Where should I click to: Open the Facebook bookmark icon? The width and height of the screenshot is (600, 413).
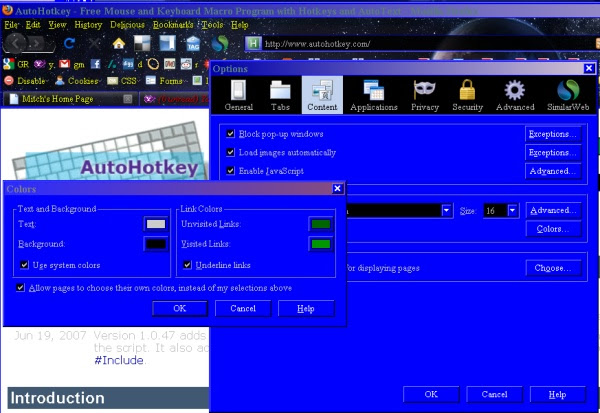point(95,64)
